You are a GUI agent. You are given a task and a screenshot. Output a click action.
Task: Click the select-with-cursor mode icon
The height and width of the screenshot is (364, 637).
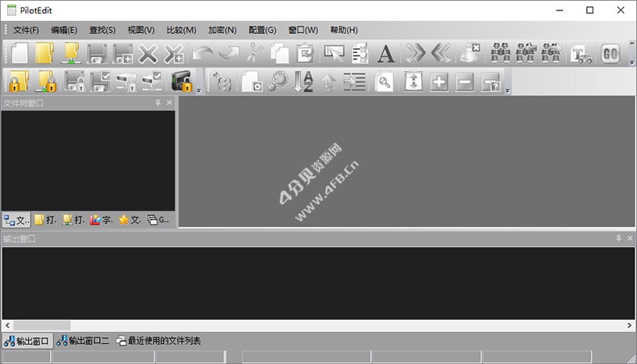pos(334,53)
